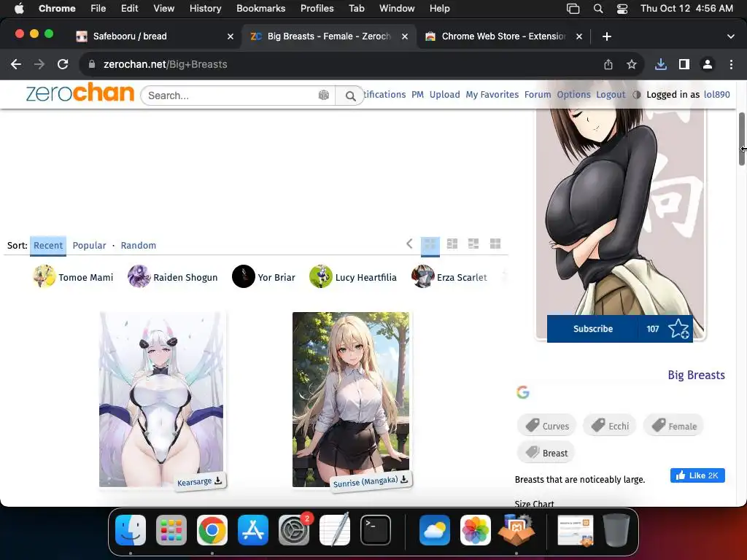This screenshot has width=747, height=560.
Task: Click the Big Breasts heading link
Action: coord(696,375)
